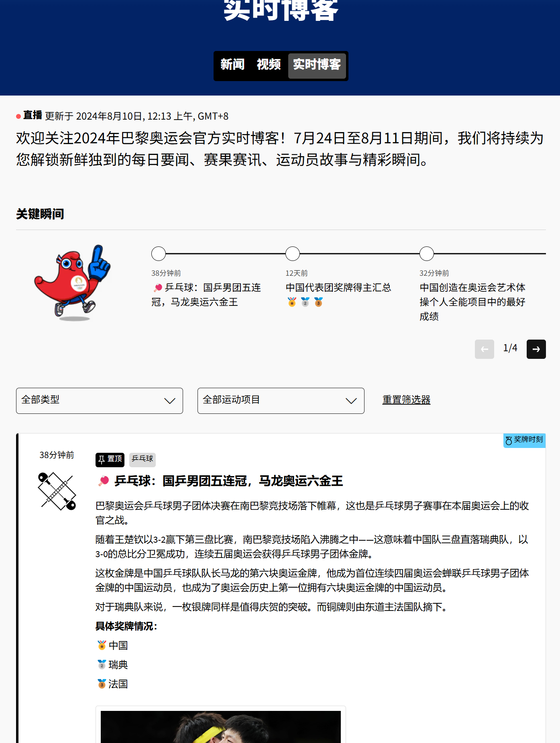Click chevron arrow in 全部运动项目 filter

click(x=351, y=401)
